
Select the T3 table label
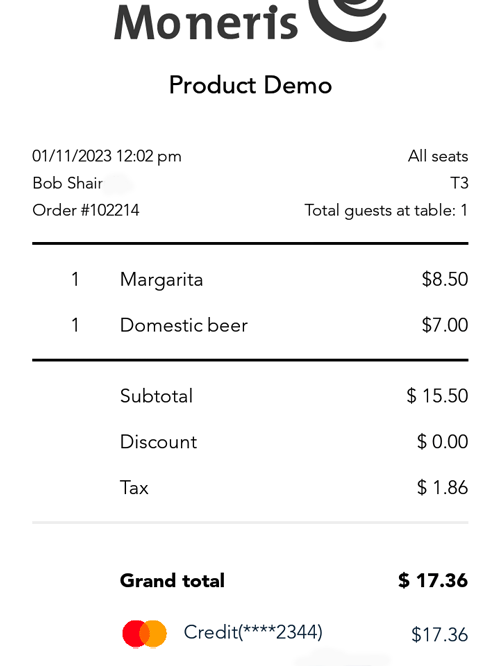[459, 183]
